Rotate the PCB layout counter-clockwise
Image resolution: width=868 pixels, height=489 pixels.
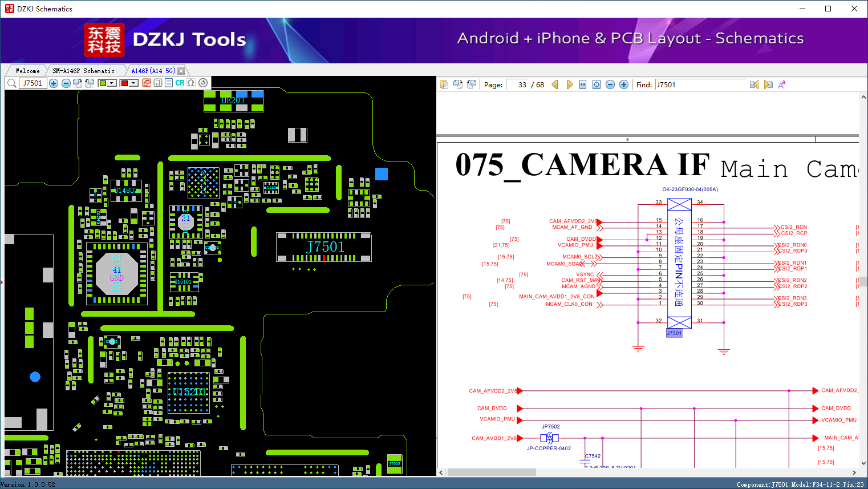coord(90,83)
